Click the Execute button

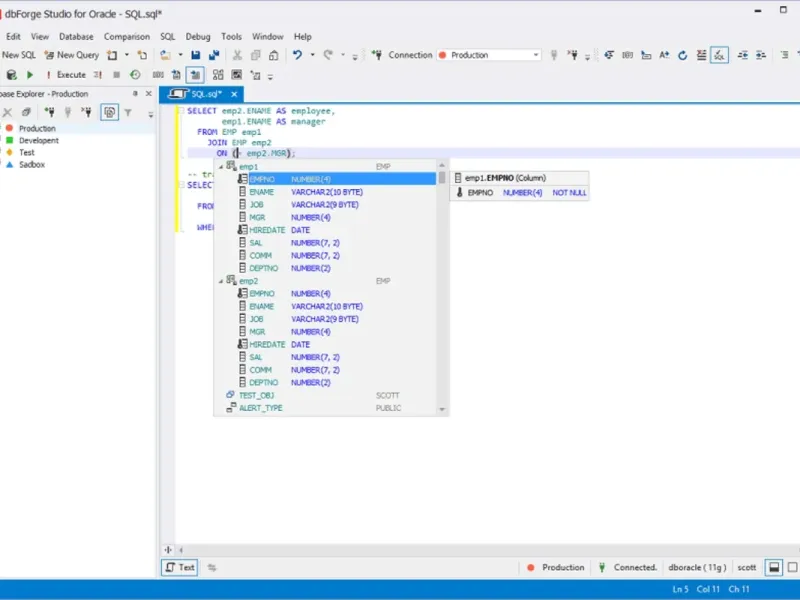[70, 75]
